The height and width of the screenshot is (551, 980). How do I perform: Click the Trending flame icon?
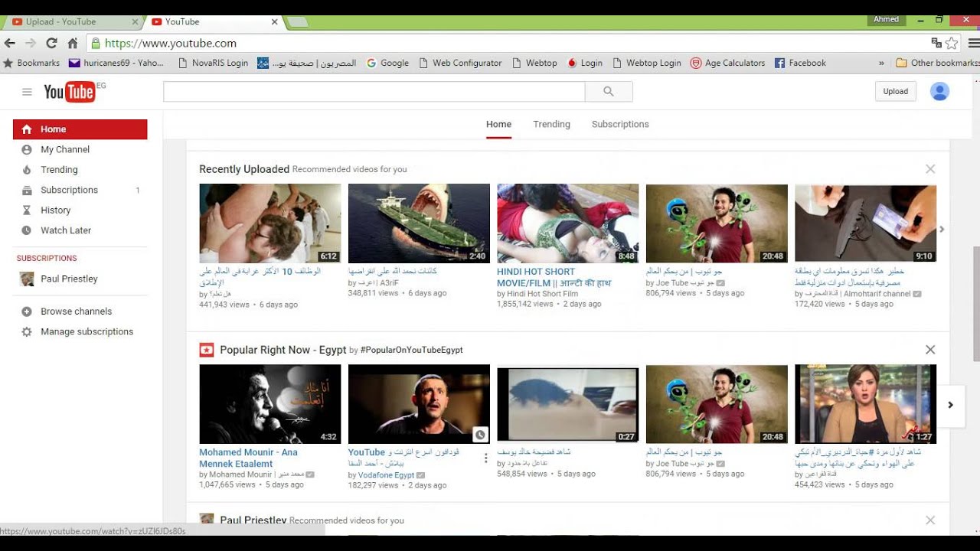point(27,170)
